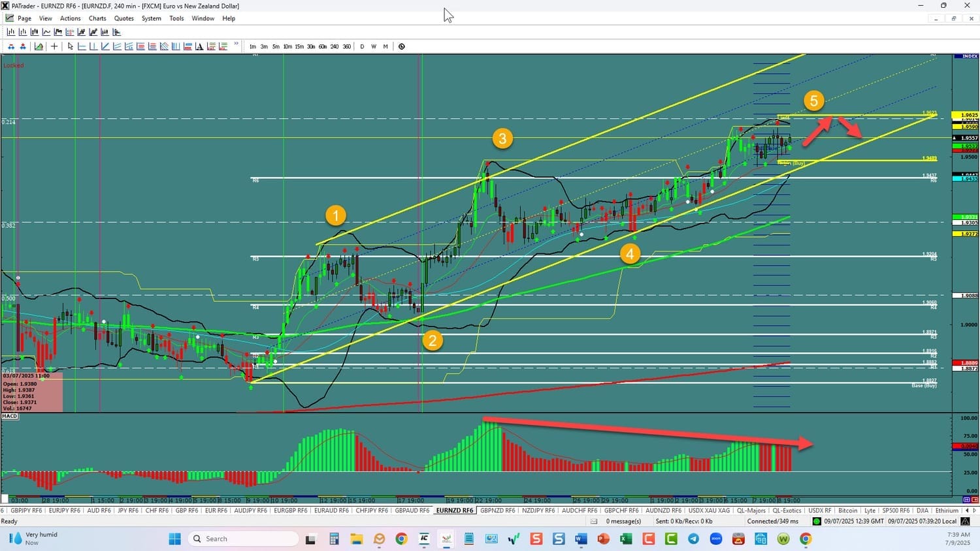Select the diagonal hatched lines tool
The image size is (980, 551).
(x=164, y=46)
